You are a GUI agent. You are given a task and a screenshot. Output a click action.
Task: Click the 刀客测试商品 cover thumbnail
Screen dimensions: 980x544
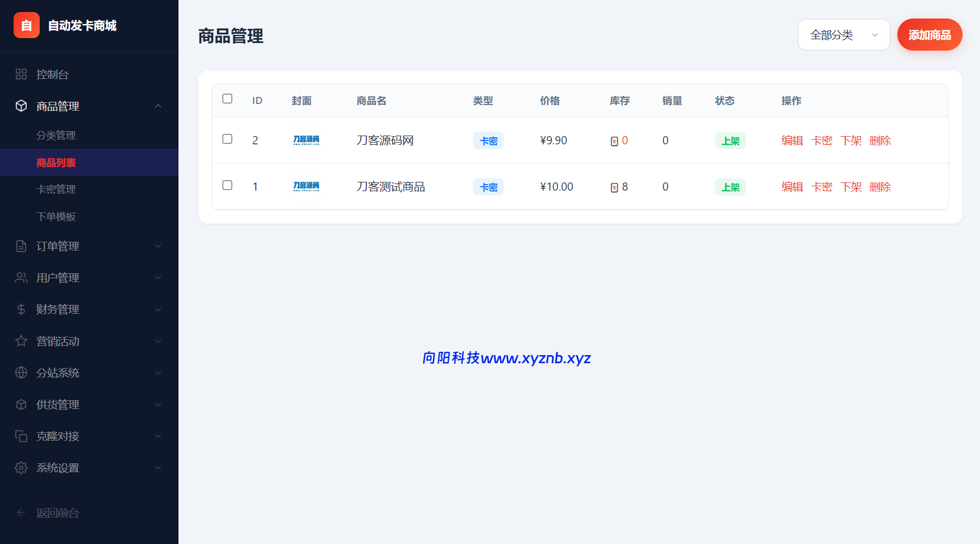[306, 186]
